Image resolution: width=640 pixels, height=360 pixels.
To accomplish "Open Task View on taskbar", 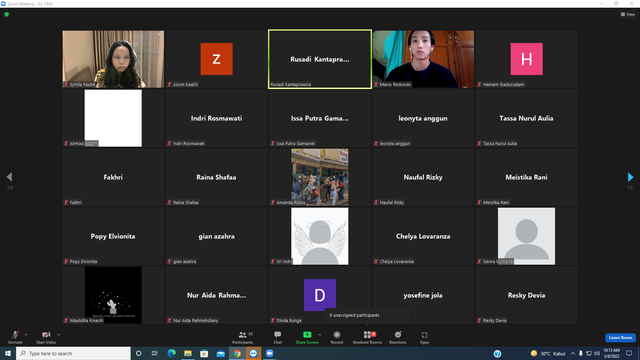I will (x=155, y=353).
